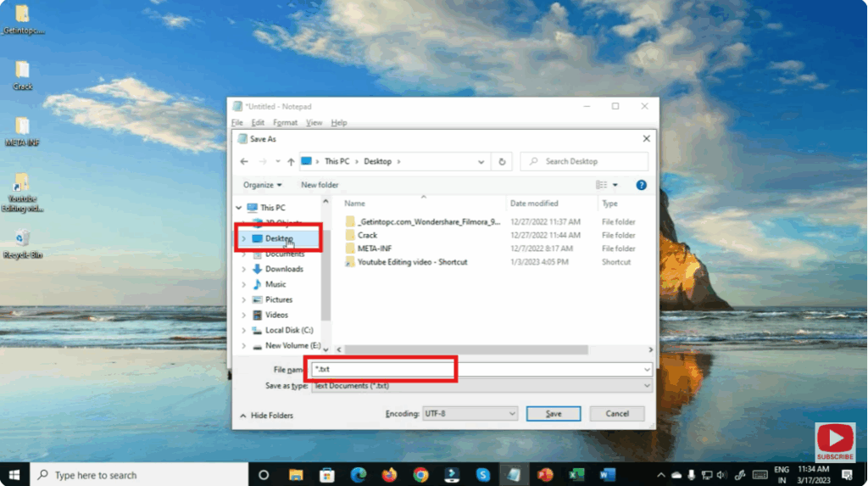Expand the Local Disk (C:) node
868x486 pixels.
pos(243,330)
